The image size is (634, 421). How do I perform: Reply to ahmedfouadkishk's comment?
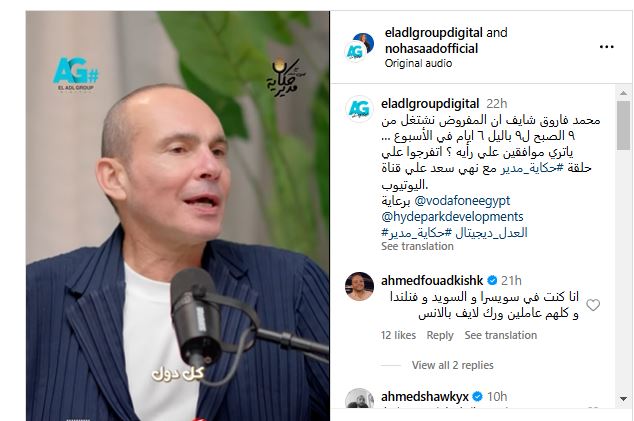440,335
